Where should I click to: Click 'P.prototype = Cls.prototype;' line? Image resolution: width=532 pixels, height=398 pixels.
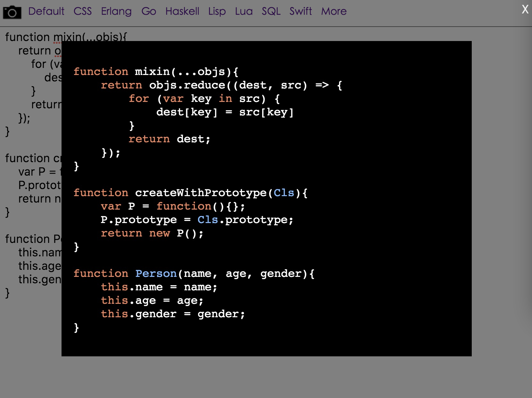197,220
